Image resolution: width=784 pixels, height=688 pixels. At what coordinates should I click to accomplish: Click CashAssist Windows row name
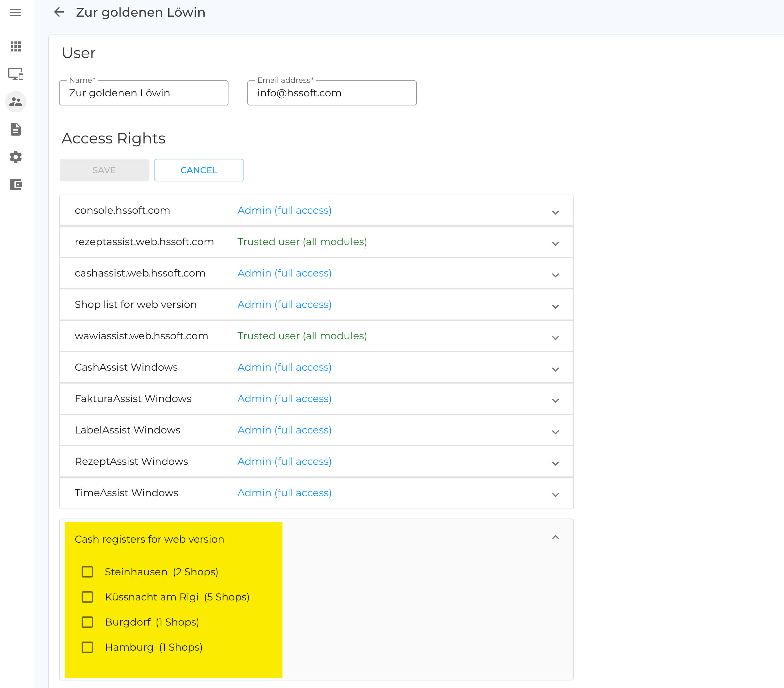coord(126,368)
